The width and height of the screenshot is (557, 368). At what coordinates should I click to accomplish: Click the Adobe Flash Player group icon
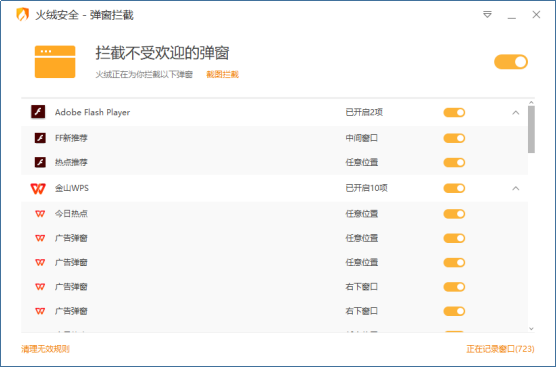38,112
